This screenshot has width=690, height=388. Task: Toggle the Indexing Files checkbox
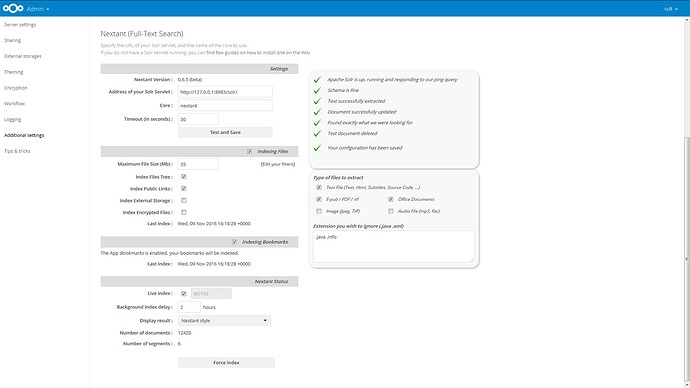(250, 151)
